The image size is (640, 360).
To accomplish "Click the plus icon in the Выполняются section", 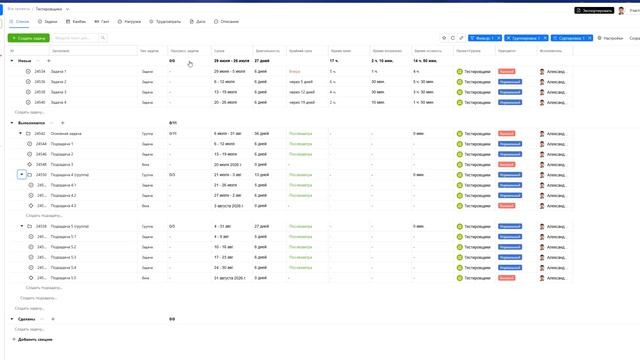I will click(x=62, y=123).
